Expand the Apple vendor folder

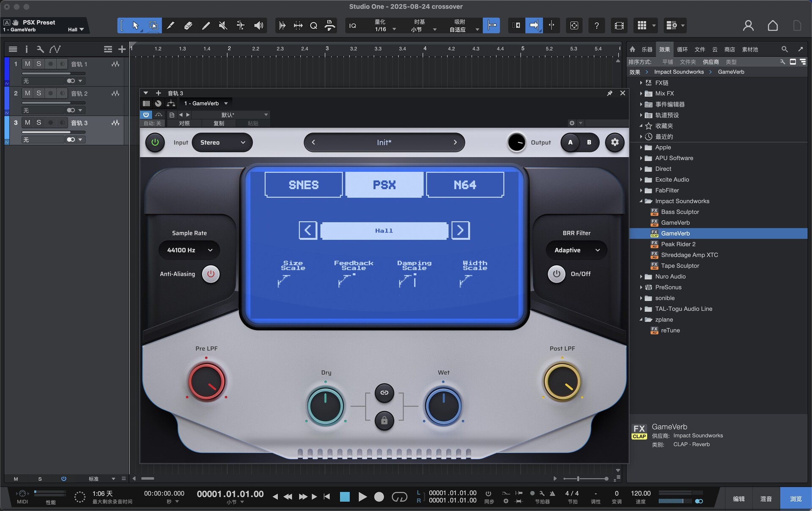point(641,147)
